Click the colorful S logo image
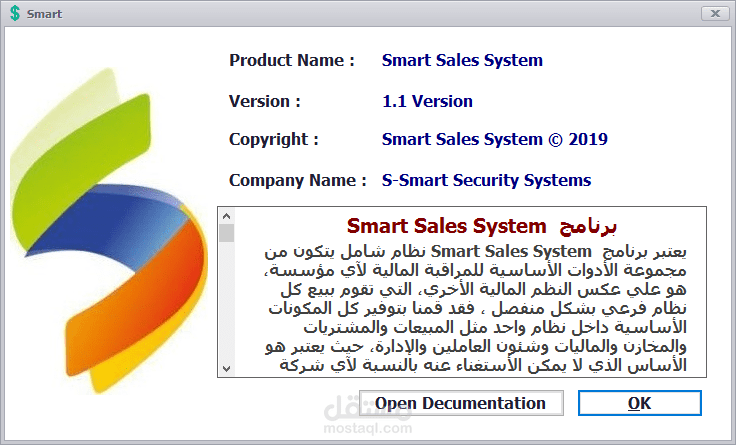This screenshot has width=736, height=445. click(x=109, y=230)
